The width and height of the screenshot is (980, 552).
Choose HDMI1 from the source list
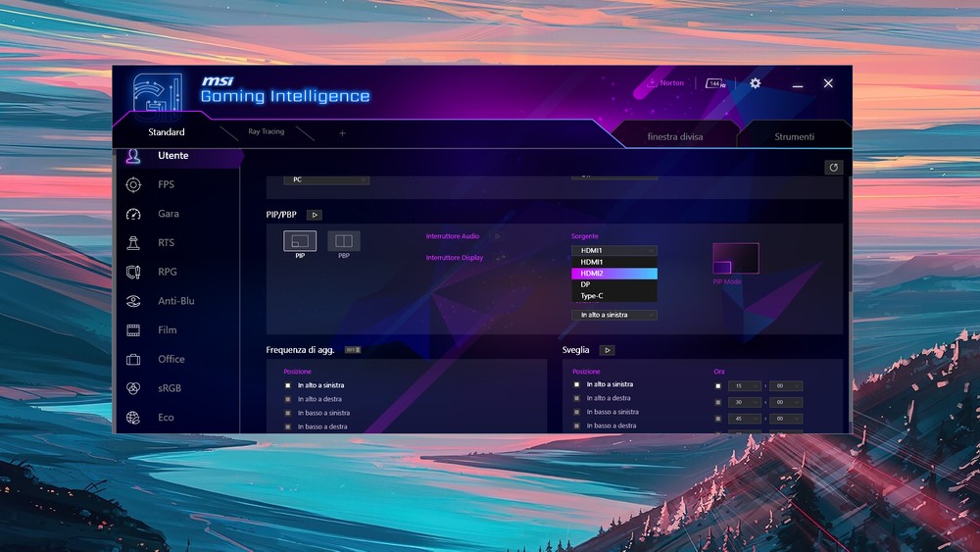point(613,262)
